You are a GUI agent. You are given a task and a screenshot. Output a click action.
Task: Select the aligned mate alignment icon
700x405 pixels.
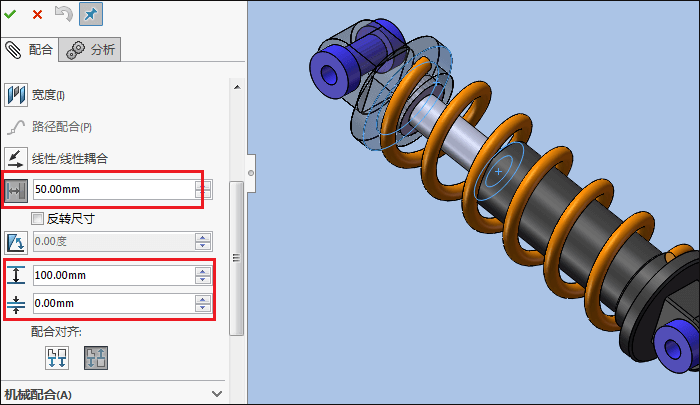click(57, 358)
